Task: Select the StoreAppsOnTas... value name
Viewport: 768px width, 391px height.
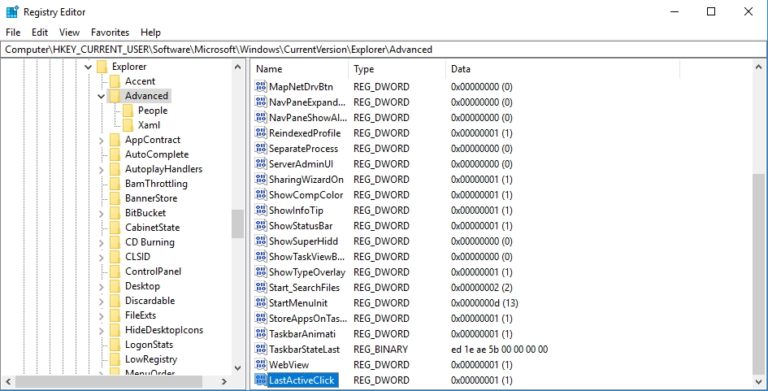Action: click(308, 318)
